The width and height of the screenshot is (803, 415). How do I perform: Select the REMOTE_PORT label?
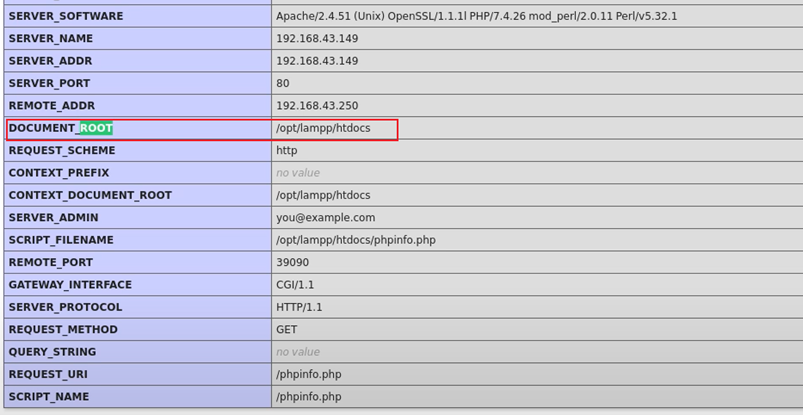point(51,262)
